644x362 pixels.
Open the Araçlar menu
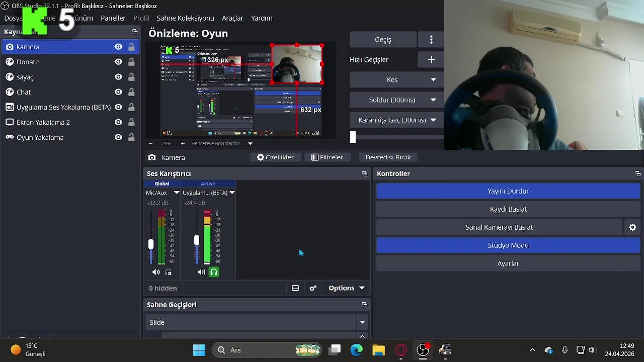232,18
